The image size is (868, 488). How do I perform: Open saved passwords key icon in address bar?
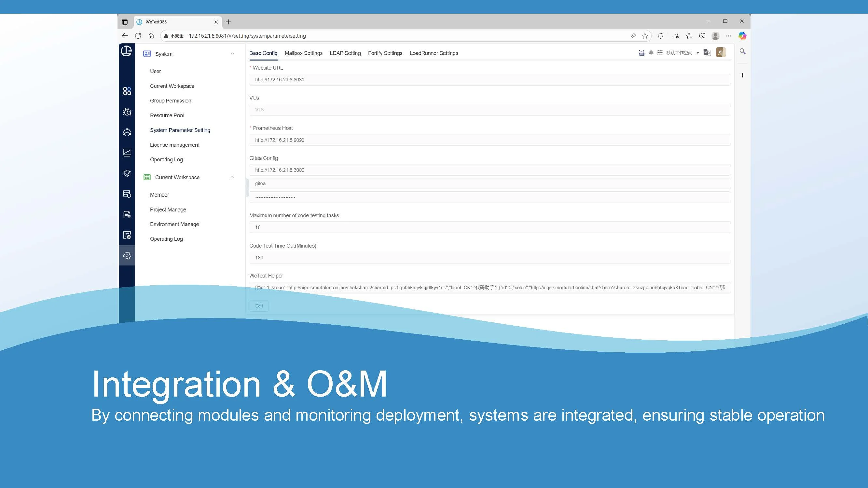tap(633, 36)
